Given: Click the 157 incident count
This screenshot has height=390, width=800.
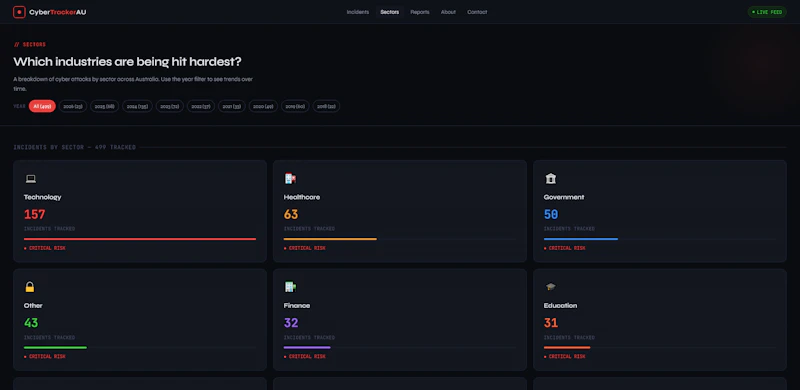Looking at the screenshot, I should point(35,214).
